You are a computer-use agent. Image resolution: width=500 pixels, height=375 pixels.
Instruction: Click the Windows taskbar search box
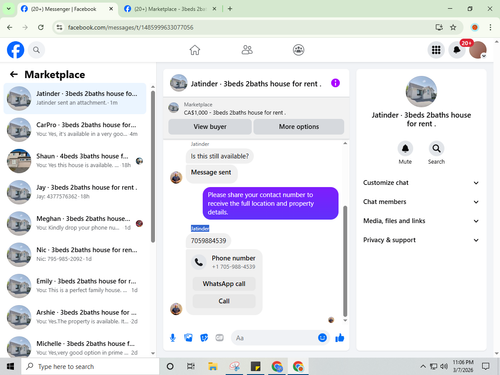click(x=90, y=367)
